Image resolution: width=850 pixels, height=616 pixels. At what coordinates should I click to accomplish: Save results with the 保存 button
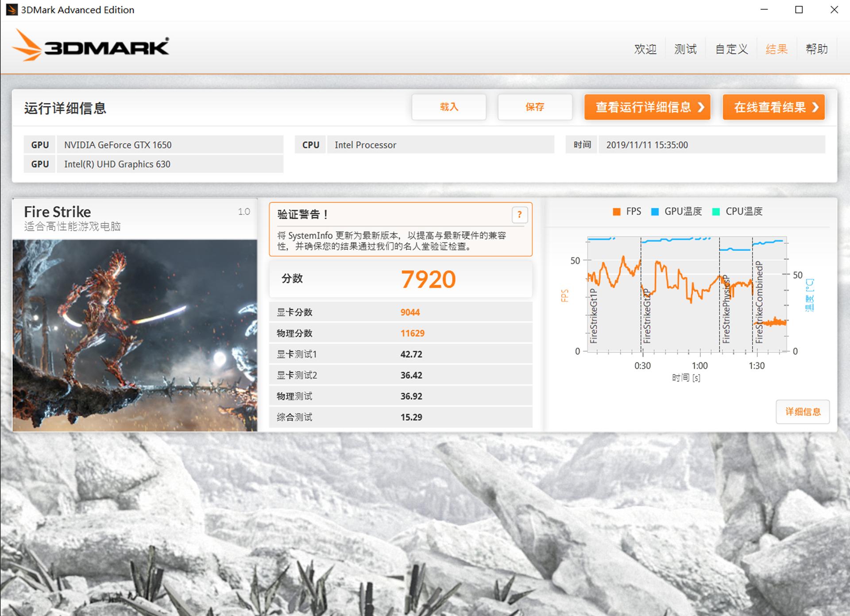point(535,107)
